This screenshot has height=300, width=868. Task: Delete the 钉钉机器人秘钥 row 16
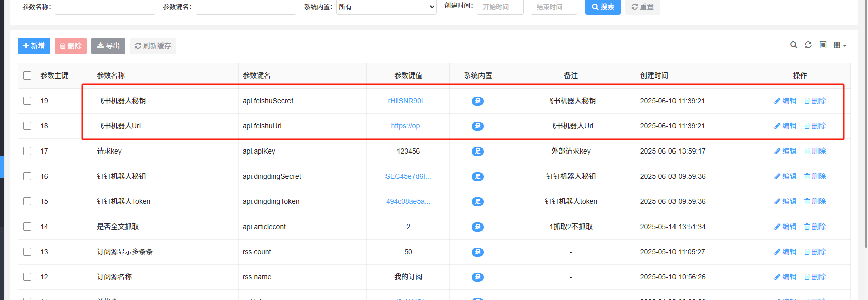tap(815, 176)
